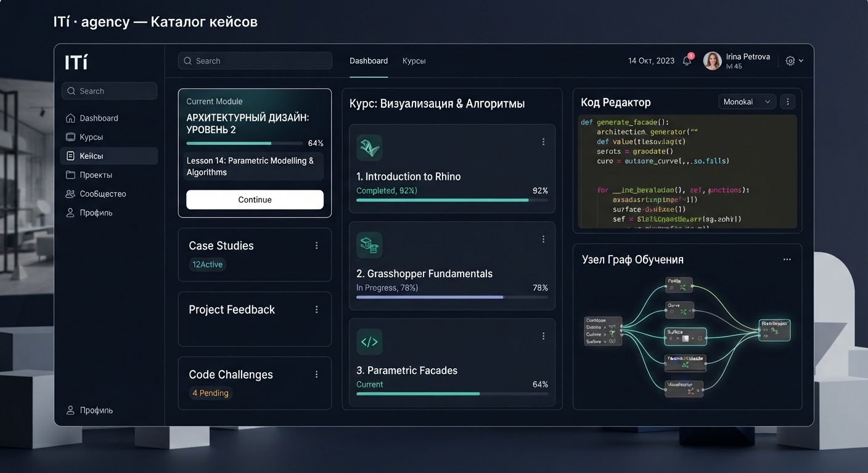Click the Introduction to Rhino course icon
The height and width of the screenshot is (473, 868).
point(369,148)
